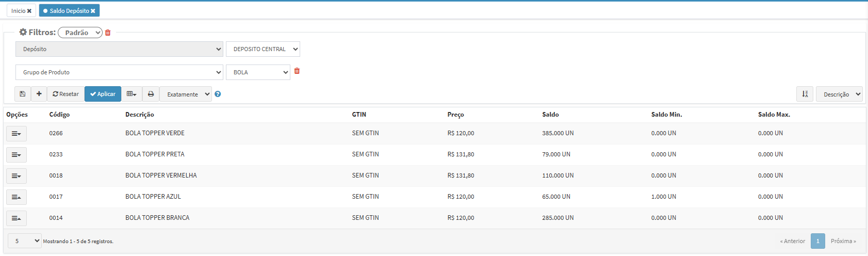868x256 pixels.
Task: Click the Resetar button
Action: tap(65, 94)
